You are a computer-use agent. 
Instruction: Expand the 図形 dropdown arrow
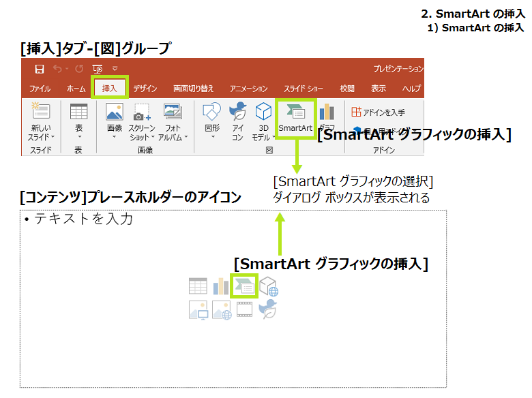click(213, 137)
